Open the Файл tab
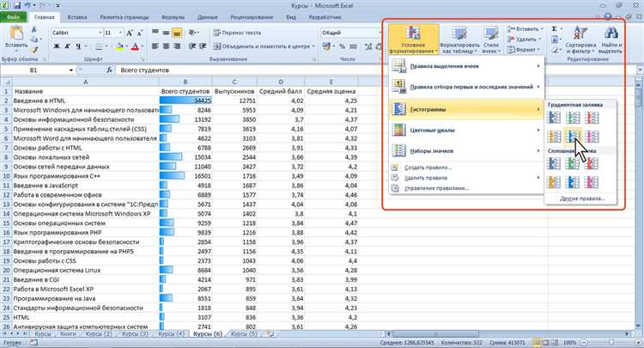 click(x=13, y=17)
